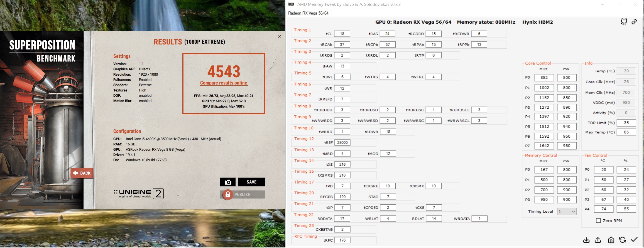The width and height of the screenshot is (644, 248).
Task: Edit the tRCDWR timing field
Action: click(x=479, y=34)
